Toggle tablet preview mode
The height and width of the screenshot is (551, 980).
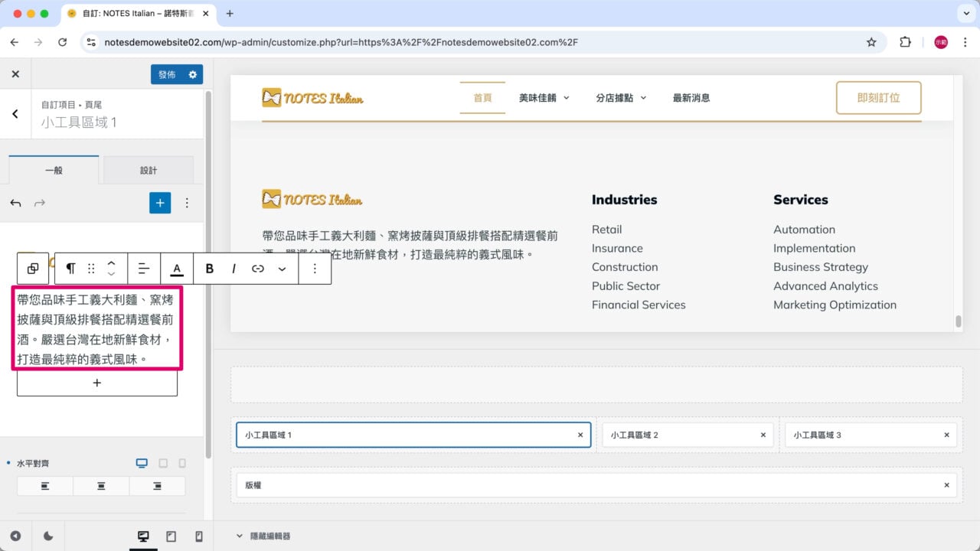click(170, 536)
